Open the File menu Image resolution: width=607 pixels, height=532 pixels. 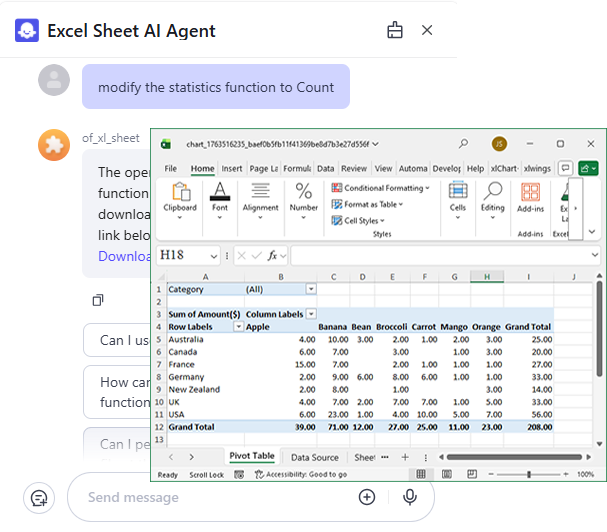(x=171, y=169)
